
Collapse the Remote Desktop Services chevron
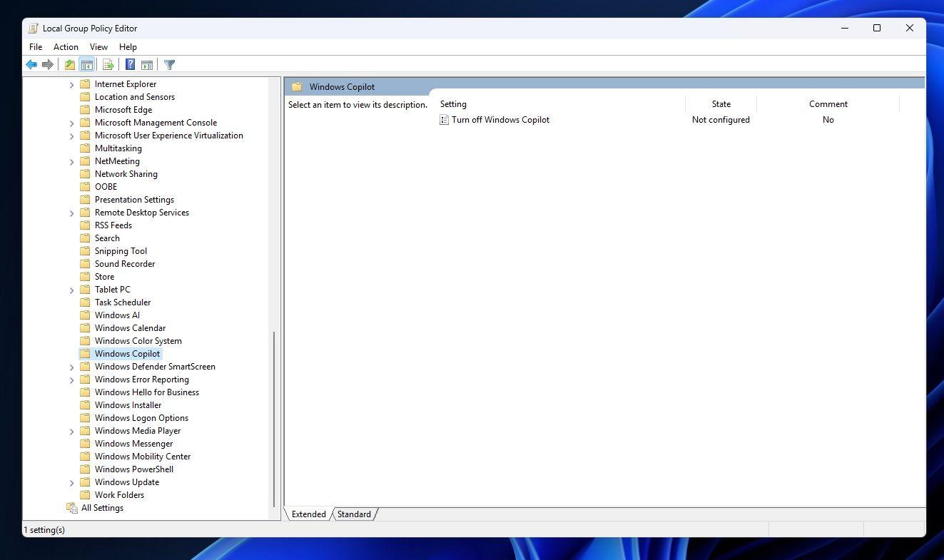coord(71,212)
